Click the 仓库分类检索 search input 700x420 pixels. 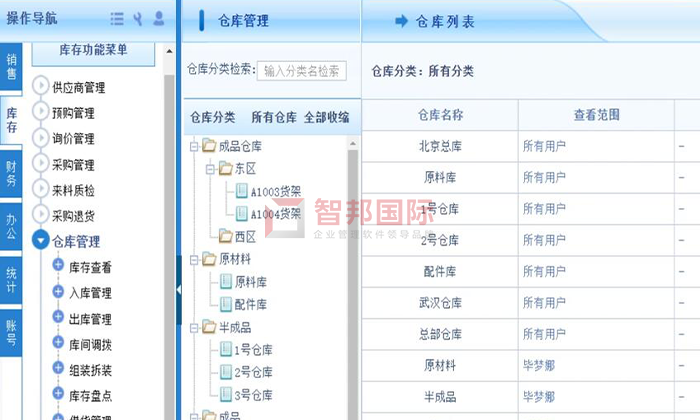302,71
